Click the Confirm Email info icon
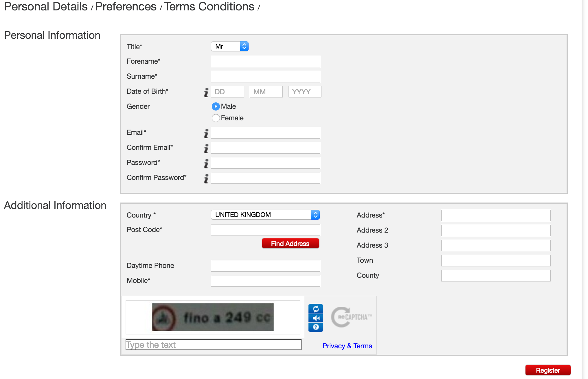Screen dimensions: 588x379 [206, 148]
